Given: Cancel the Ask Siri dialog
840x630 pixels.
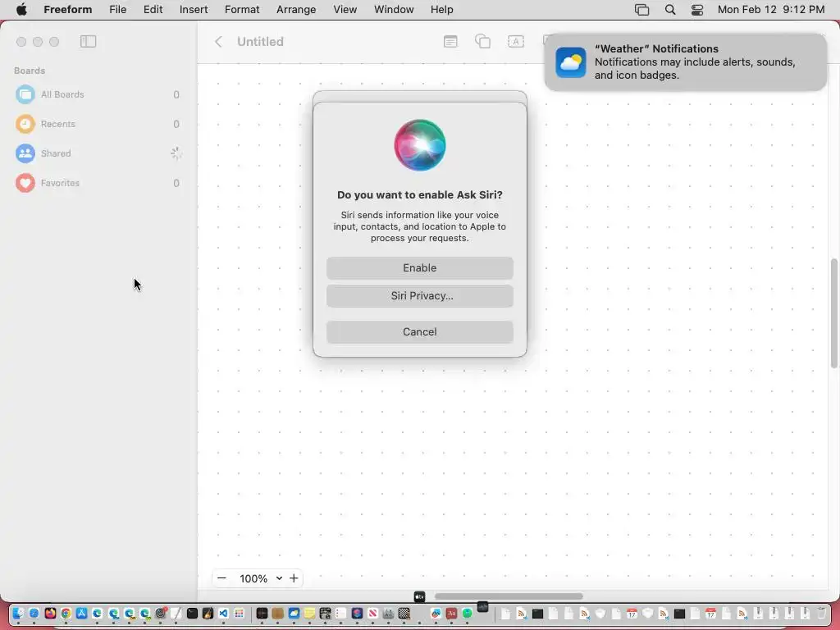Looking at the screenshot, I should point(419,331).
